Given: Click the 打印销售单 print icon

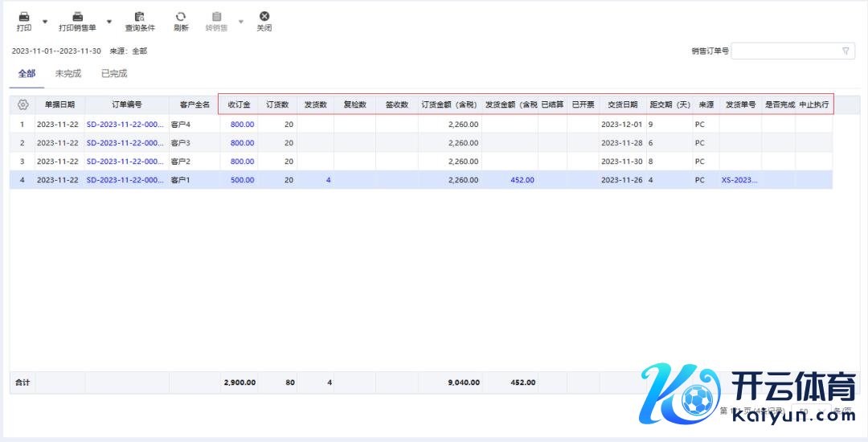Looking at the screenshot, I should click(77, 17).
